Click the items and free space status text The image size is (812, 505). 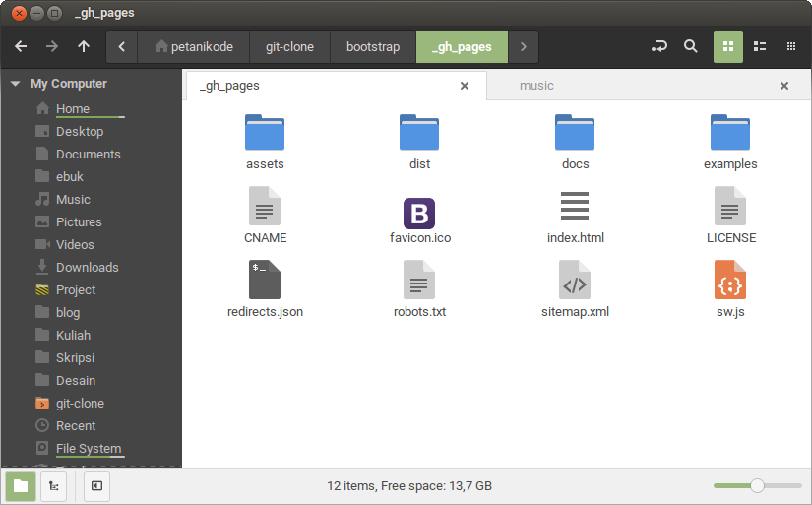409,486
